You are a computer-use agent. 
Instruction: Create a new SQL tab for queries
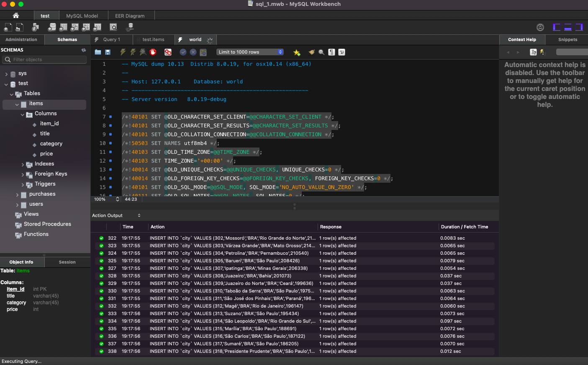click(8, 27)
